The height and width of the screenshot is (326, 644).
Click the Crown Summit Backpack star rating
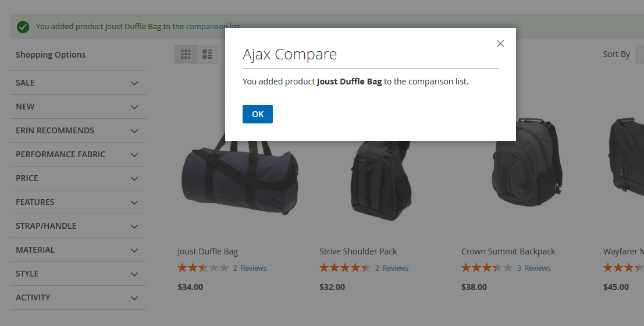(486, 268)
